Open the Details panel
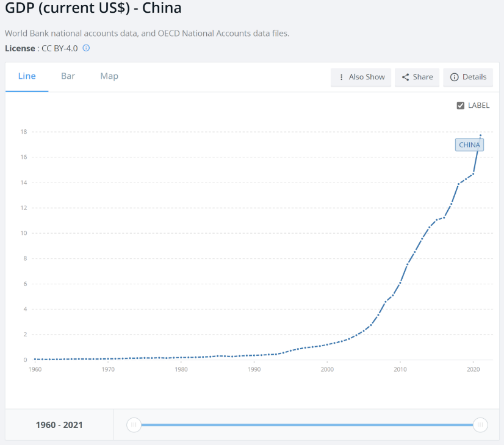Viewport: 504px width, 445px height. point(467,77)
